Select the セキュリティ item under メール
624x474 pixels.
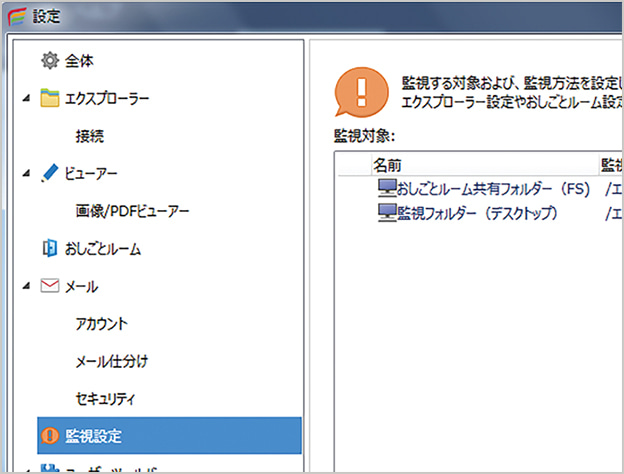105,398
